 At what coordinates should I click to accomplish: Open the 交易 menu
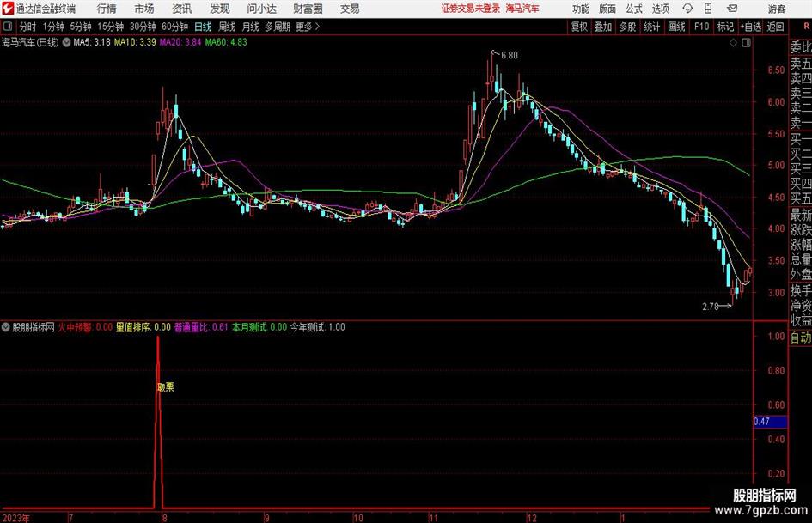tap(350, 9)
